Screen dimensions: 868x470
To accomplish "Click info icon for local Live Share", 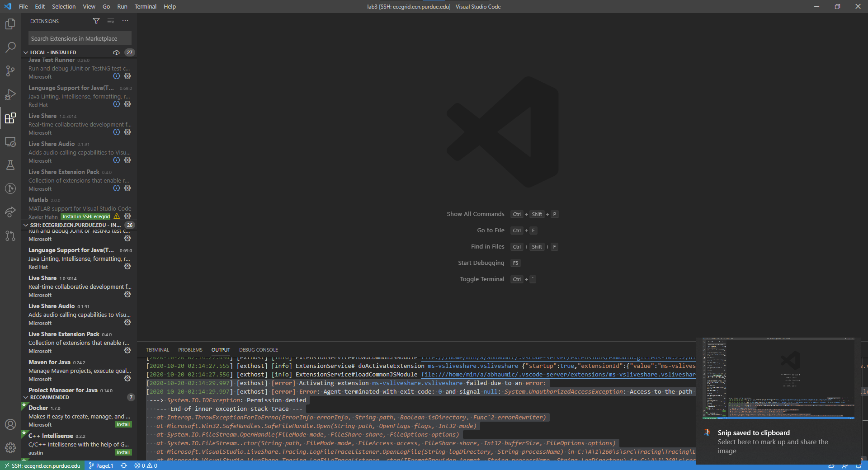I will [117, 132].
